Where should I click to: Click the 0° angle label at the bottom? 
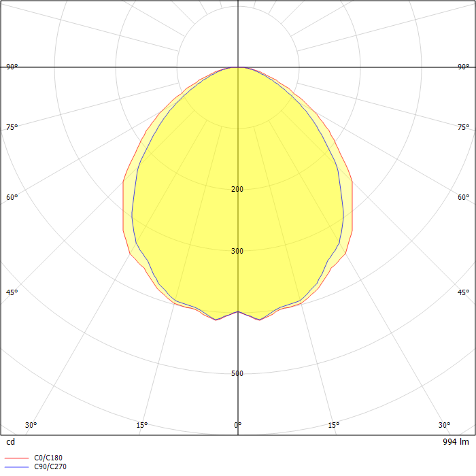(x=238, y=425)
